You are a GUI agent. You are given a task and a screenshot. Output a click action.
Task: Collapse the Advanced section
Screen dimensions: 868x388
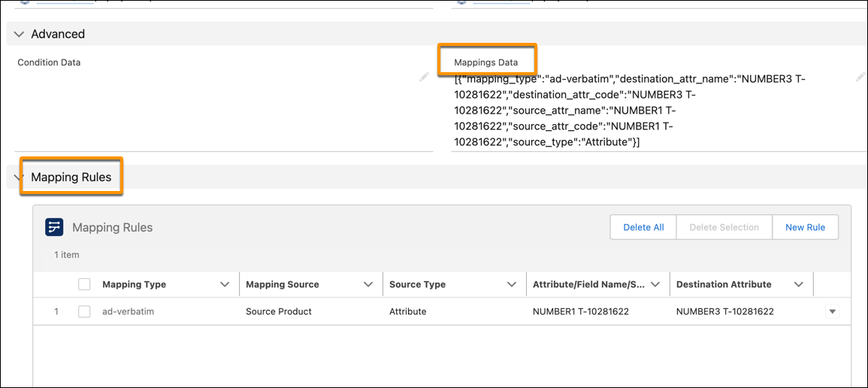(20, 35)
